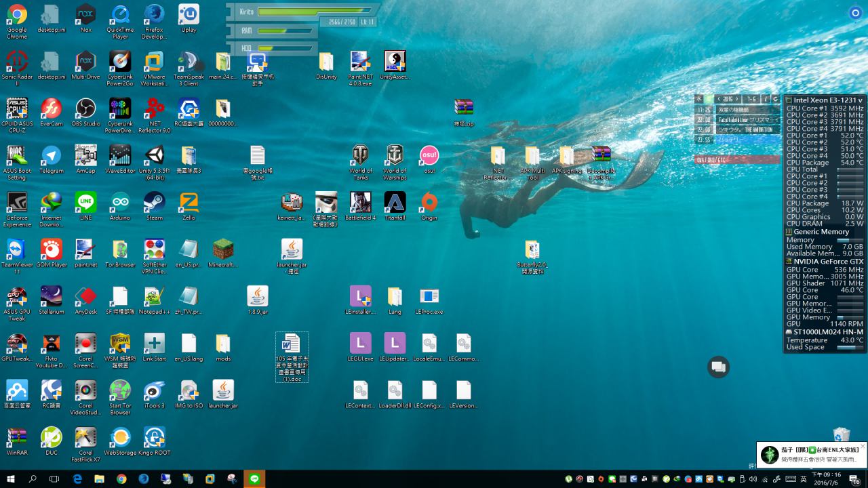The height and width of the screenshot is (488, 868).
Task: Open the Battlefield 4 shortcut
Action: 360,203
